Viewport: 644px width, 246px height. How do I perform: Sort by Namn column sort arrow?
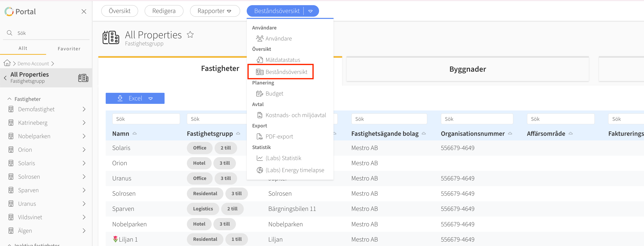[x=134, y=133]
